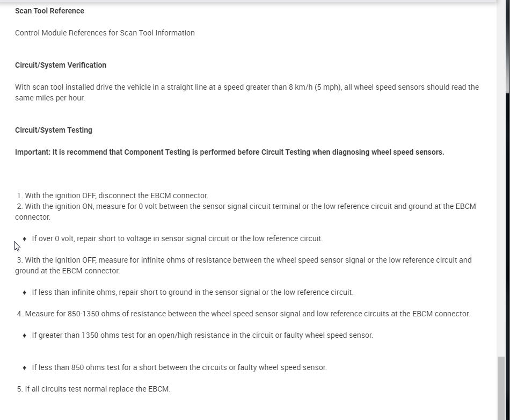The image size is (510, 420).
Task: Click the bullet about repairing short to ground
Action: tap(192, 292)
